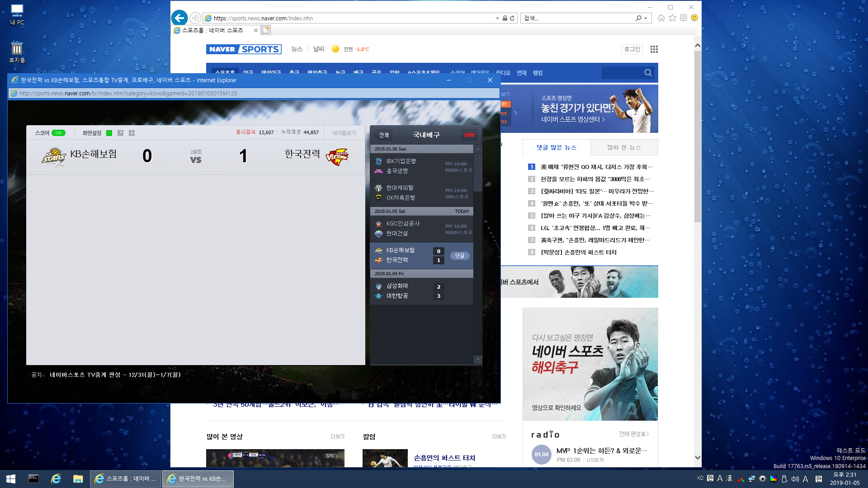868x488 pixels.
Task: Click the 댓글 button for KB손해보험 match
Action: pos(460,256)
